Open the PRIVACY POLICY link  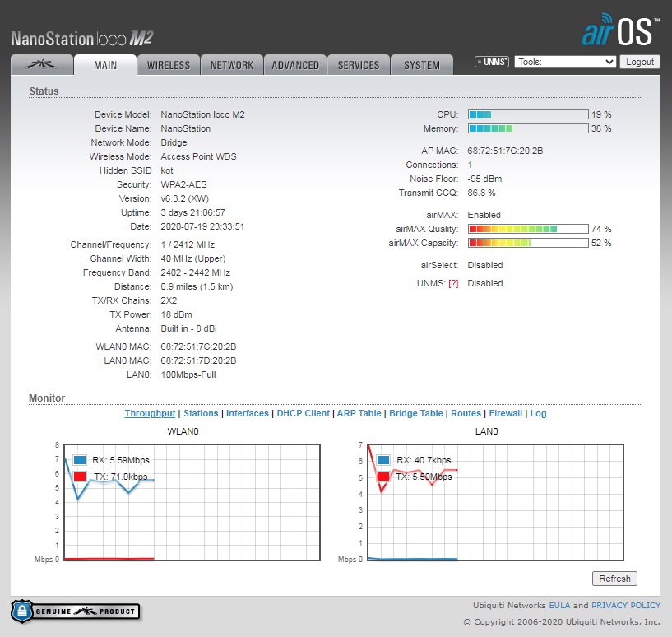click(626, 605)
